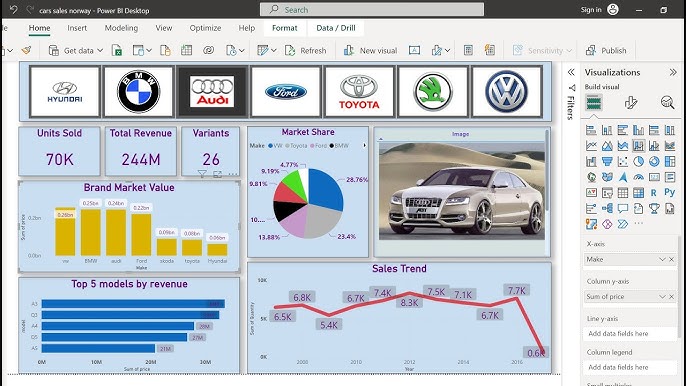686x386 pixels.
Task: Switch to the Insert ribbon tab
Action: pos(77,28)
